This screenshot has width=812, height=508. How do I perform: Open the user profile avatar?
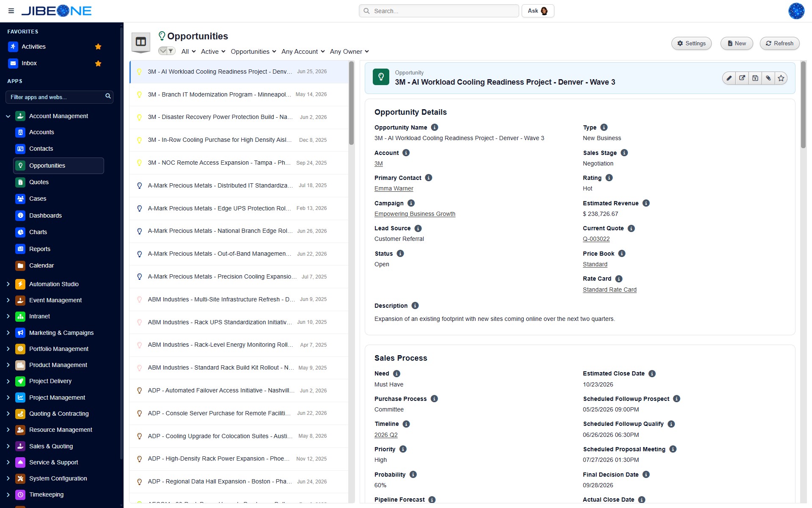pyautogui.click(x=796, y=11)
